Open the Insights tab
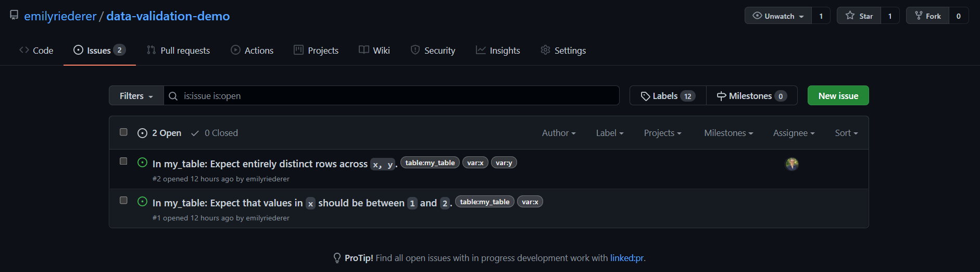The image size is (980, 272). coord(498,51)
